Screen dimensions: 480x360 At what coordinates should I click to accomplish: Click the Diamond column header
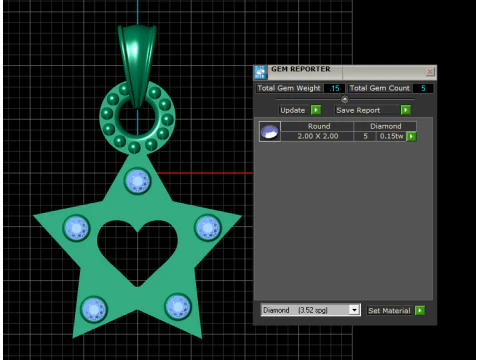pyautogui.click(x=385, y=126)
